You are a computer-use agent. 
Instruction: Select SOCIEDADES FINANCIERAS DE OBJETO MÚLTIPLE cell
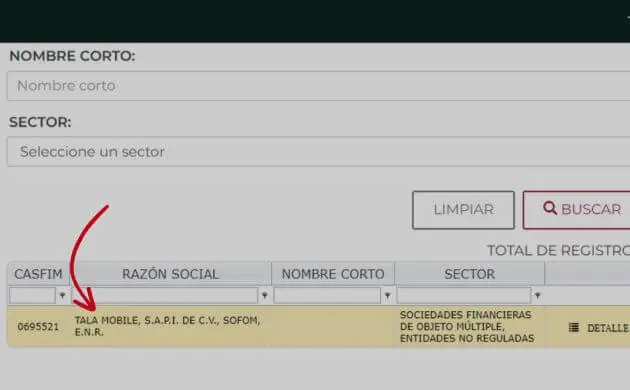(x=467, y=327)
